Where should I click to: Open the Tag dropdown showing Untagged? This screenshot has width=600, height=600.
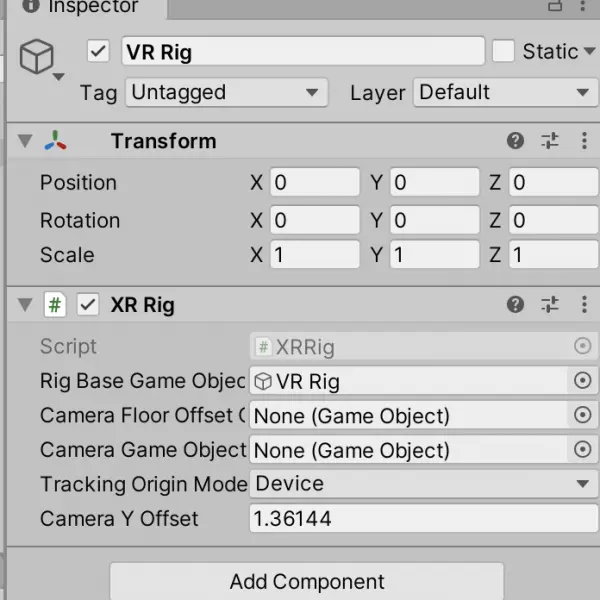[x=227, y=93]
